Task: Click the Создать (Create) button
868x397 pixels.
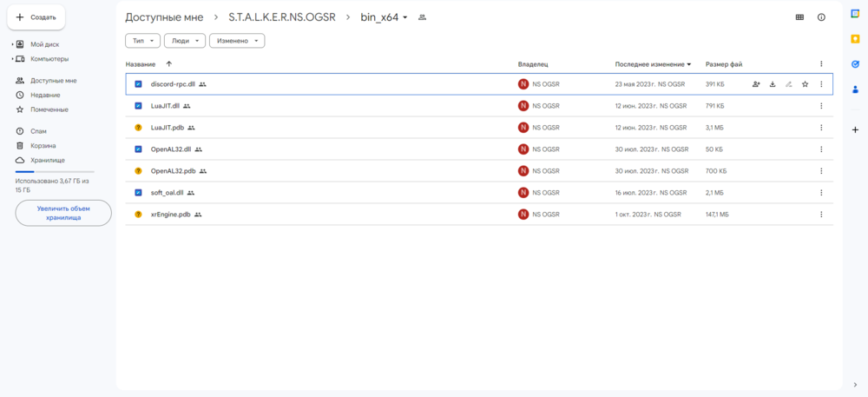Action: coord(36,17)
